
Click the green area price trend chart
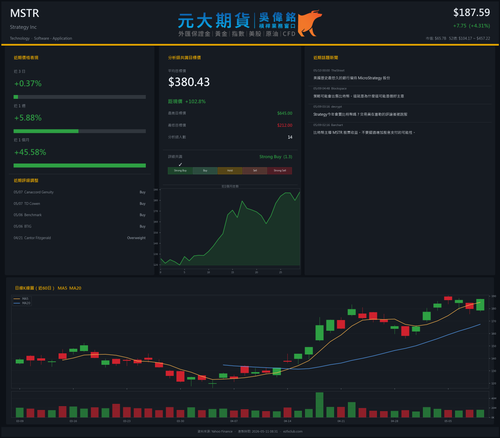coord(230,229)
